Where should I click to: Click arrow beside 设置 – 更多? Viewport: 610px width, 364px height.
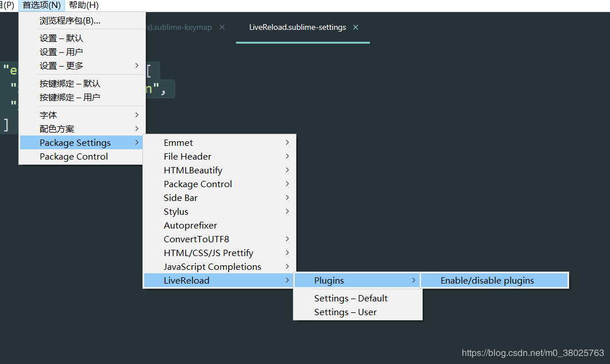point(137,65)
